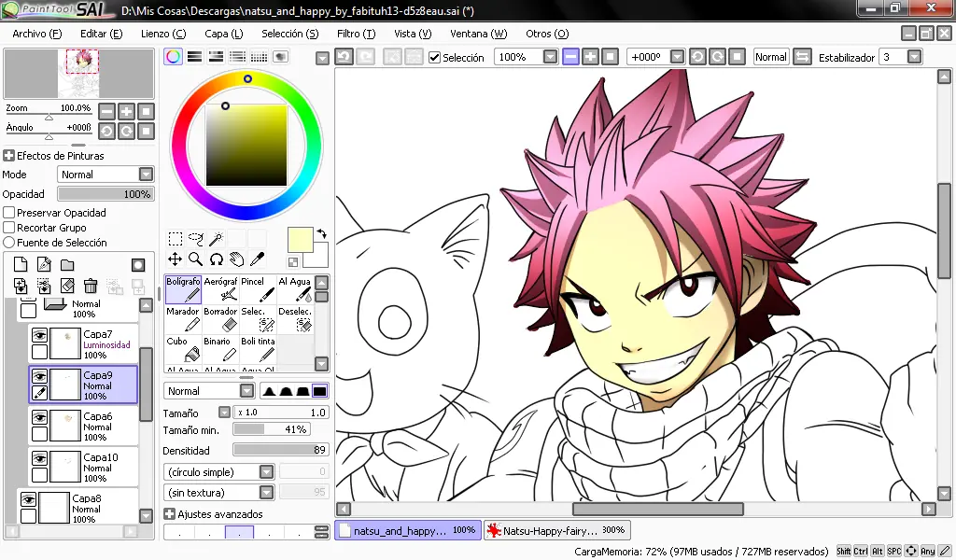Image resolution: width=956 pixels, height=560 pixels.
Task: Click the navigator preview thumbnail
Action: (x=78, y=74)
